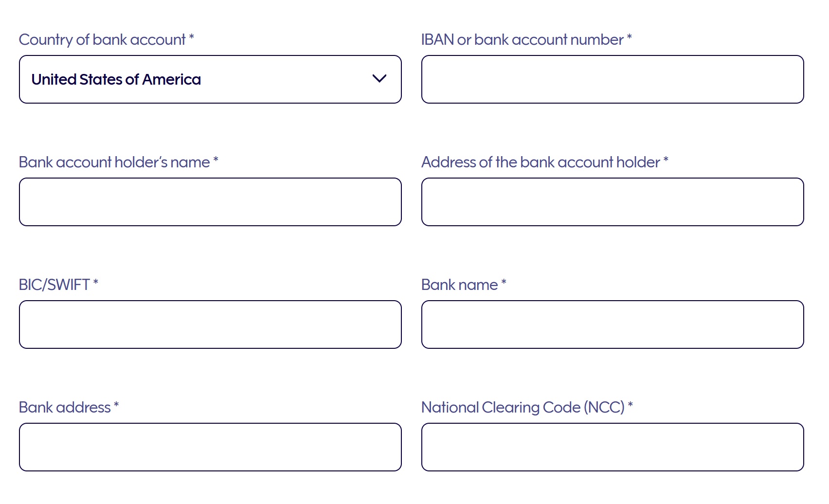Click the Bank address input field
Screen dimensions: 829x504
point(210,447)
